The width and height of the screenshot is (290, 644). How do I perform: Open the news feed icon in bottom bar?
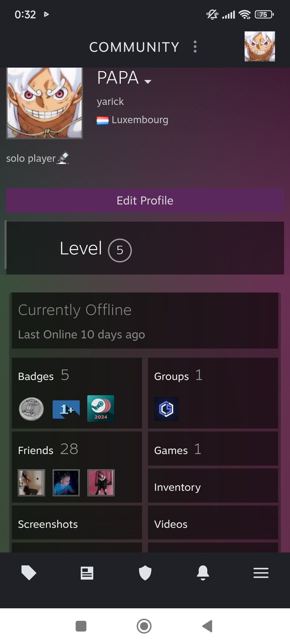tap(87, 573)
